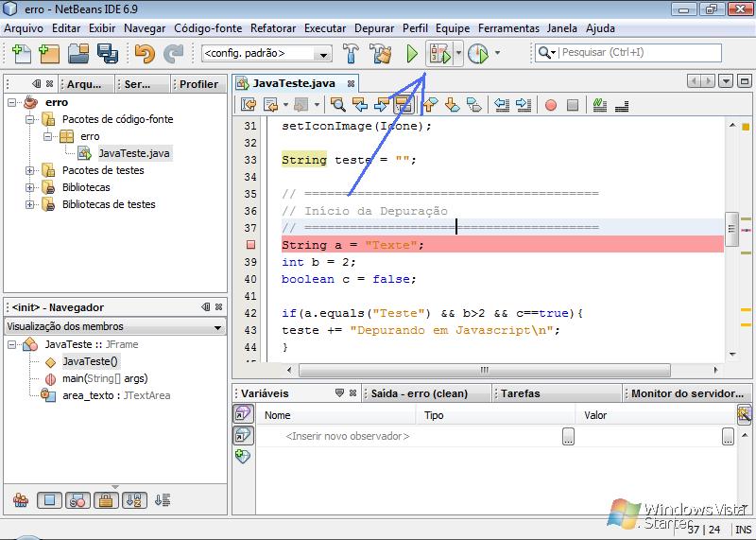The image size is (756, 540).
Task: Open the Refatorar menu
Action: 273,28
